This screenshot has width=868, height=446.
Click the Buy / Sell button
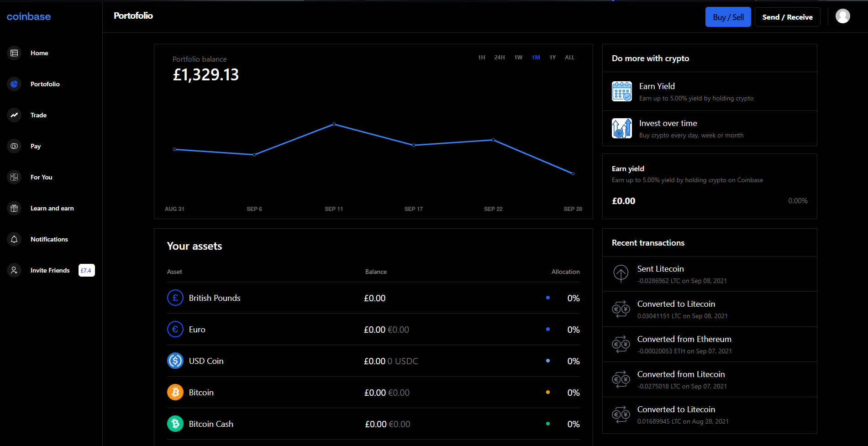pyautogui.click(x=728, y=17)
